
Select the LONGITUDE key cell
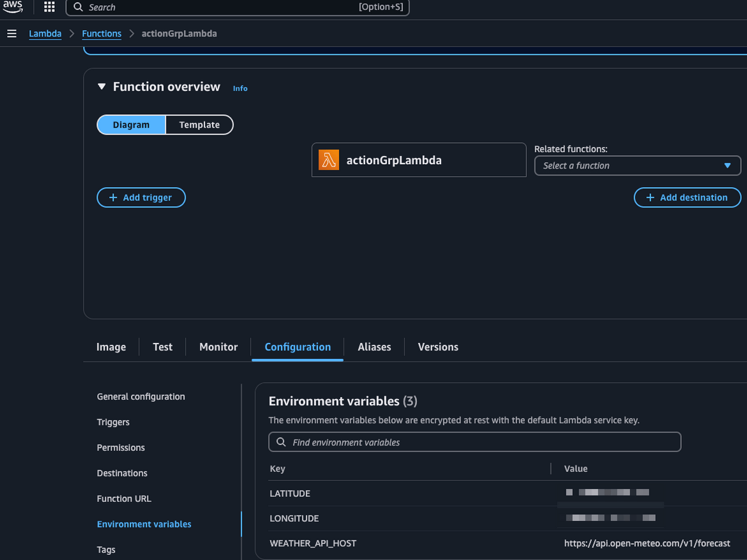tap(294, 518)
